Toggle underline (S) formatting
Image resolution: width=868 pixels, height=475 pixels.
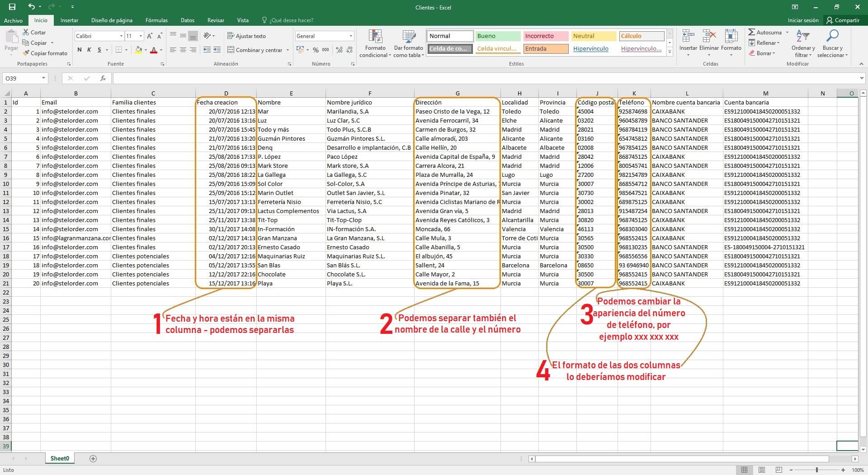[x=99, y=50]
